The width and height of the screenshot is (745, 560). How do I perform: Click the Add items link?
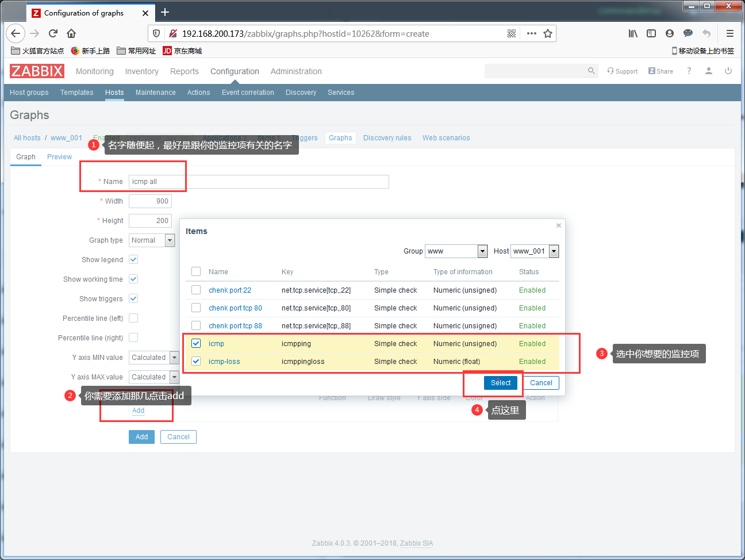(x=139, y=411)
